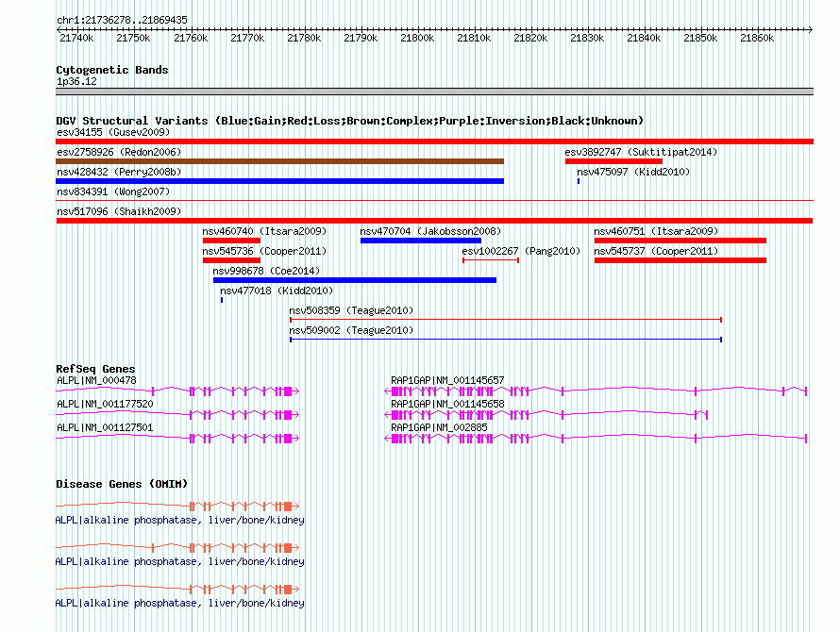Viewport: 840px width, 632px height.
Task: Select the thin blue nsv509002 interval line
Action: [x=506, y=340]
